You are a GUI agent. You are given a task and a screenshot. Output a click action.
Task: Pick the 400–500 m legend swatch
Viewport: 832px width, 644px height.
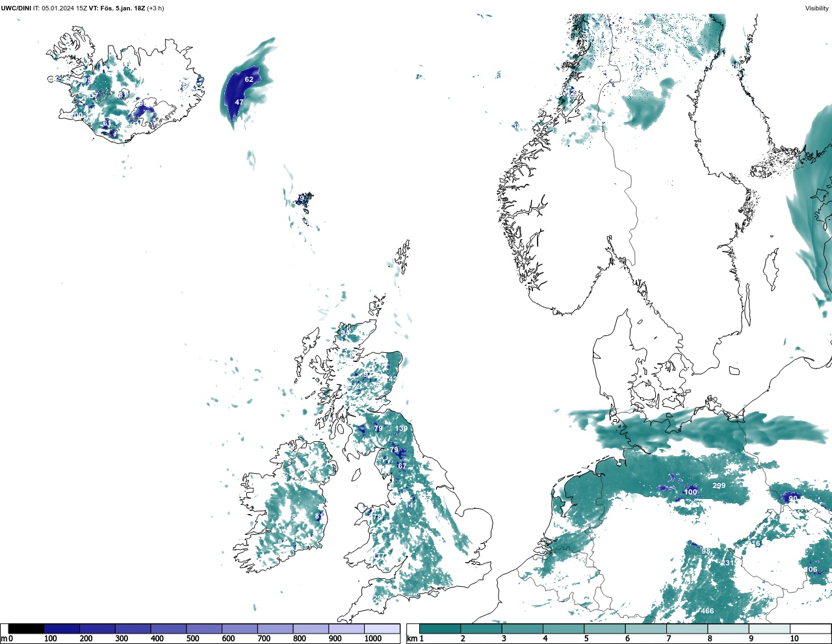click(168, 628)
